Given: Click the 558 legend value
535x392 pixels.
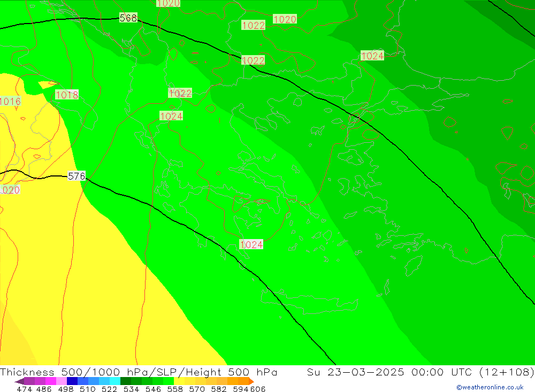Looking at the screenshot, I should coord(175,389).
